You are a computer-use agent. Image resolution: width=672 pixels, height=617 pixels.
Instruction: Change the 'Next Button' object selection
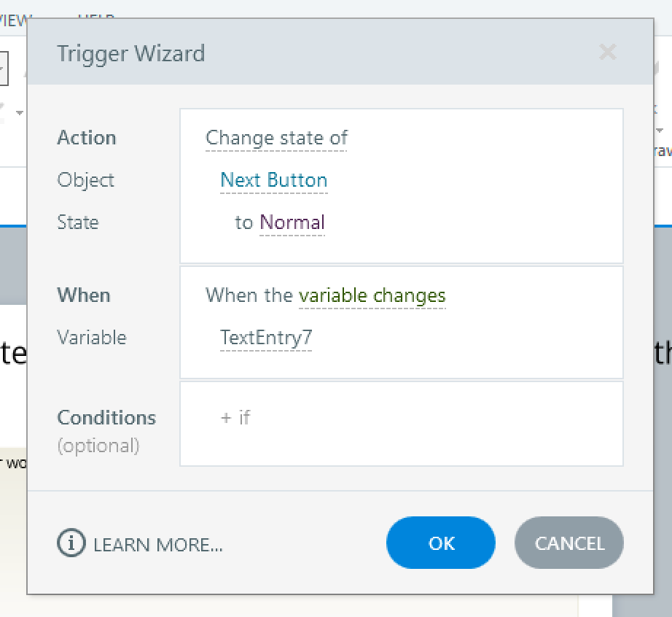coord(274,180)
